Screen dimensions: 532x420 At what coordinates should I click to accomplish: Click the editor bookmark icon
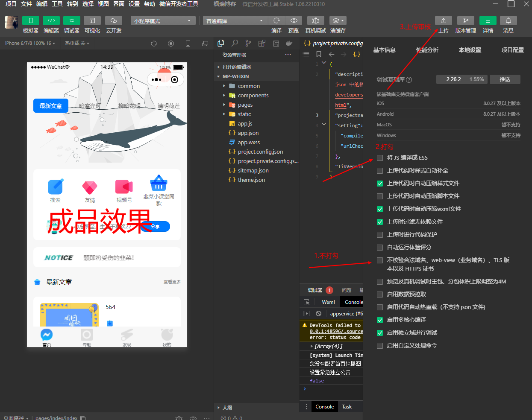[x=319, y=54]
